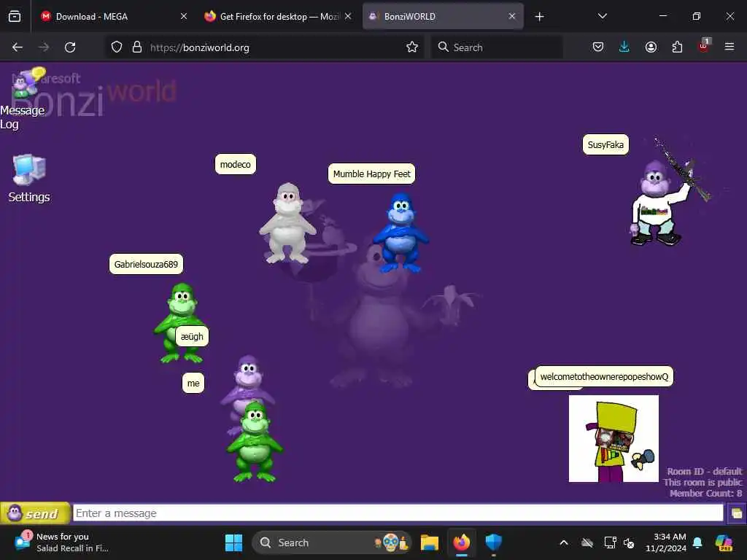Open the Downloads panel
This screenshot has height=560, width=747.
click(624, 47)
